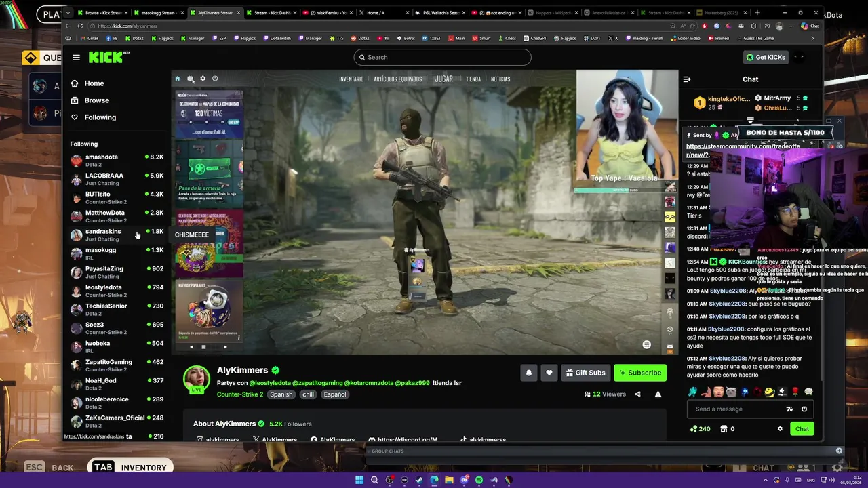Click Counter-Strike 2 category link
The image size is (868, 488).
pos(240,394)
